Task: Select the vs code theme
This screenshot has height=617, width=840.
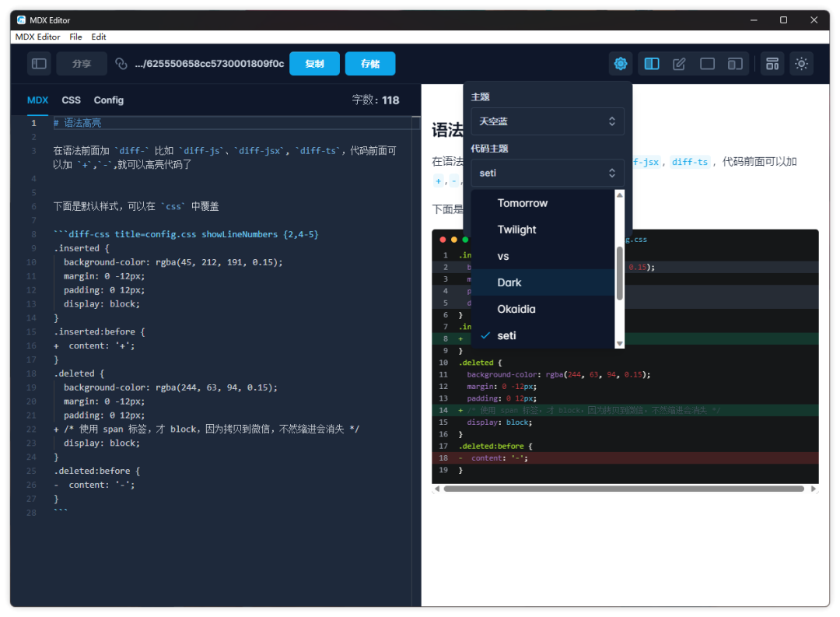Action: coord(543,256)
